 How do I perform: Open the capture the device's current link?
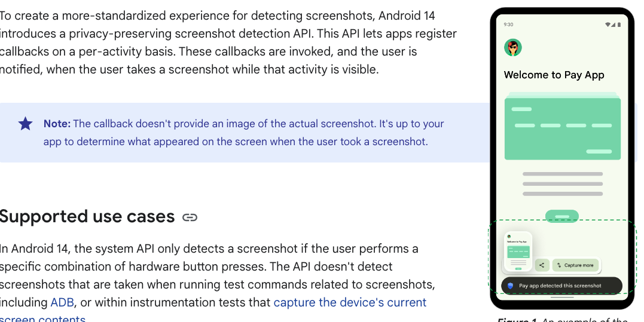click(350, 302)
